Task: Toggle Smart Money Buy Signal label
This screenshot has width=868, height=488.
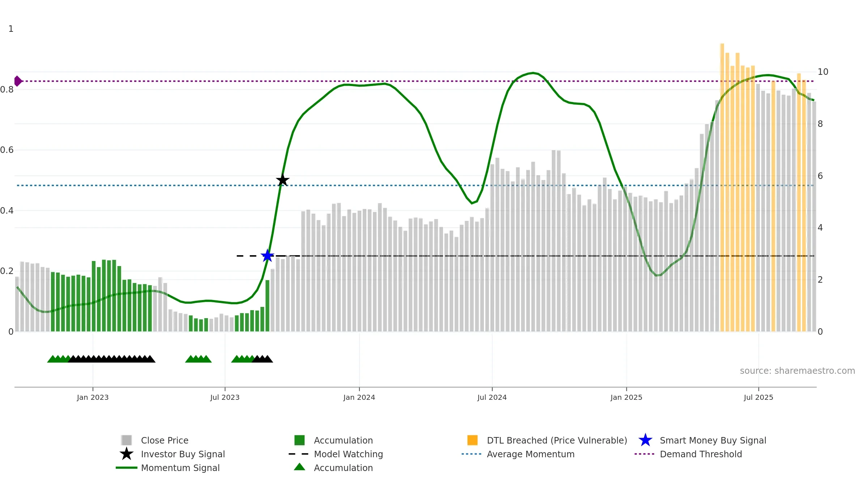Action: tap(713, 440)
